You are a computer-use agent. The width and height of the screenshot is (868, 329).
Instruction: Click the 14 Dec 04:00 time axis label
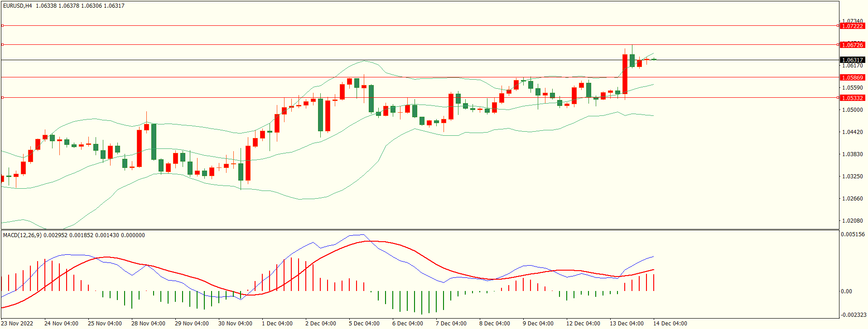pos(670,324)
